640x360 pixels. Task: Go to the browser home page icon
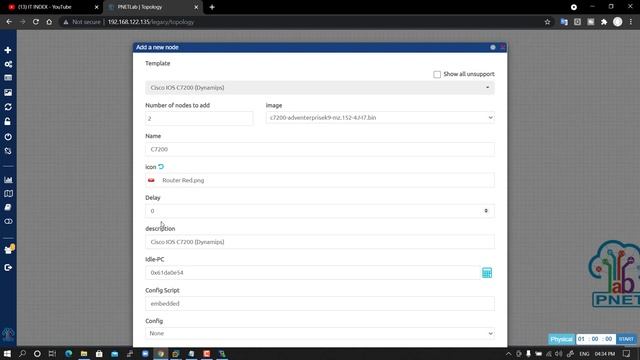pos(49,22)
